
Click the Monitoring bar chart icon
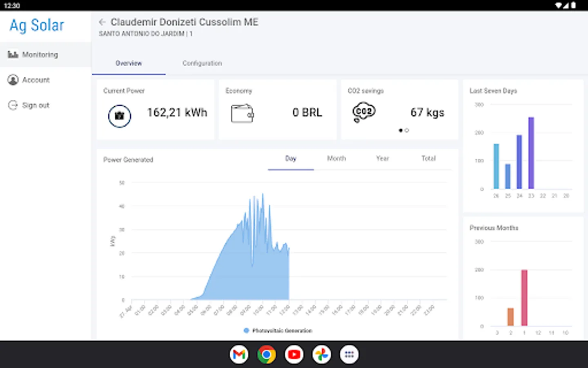13,54
